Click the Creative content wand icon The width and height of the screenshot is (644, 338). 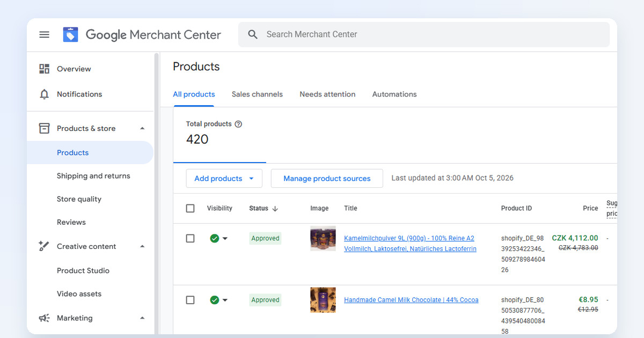[x=45, y=246]
